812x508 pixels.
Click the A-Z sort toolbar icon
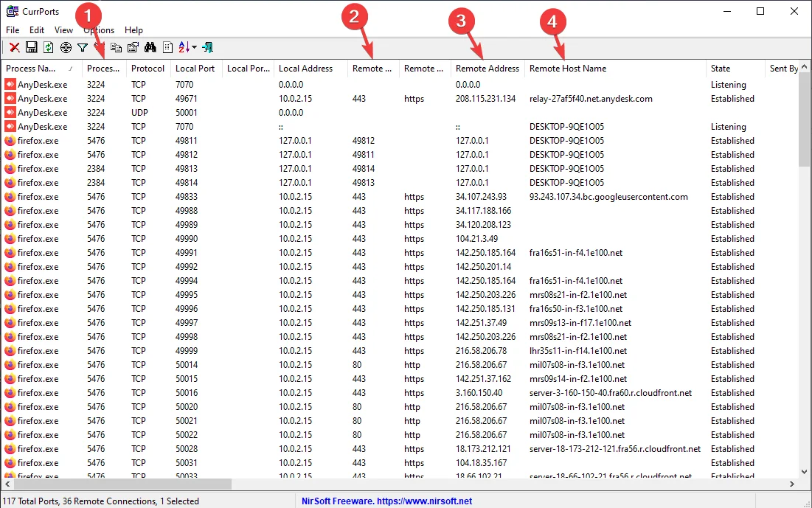[184, 48]
